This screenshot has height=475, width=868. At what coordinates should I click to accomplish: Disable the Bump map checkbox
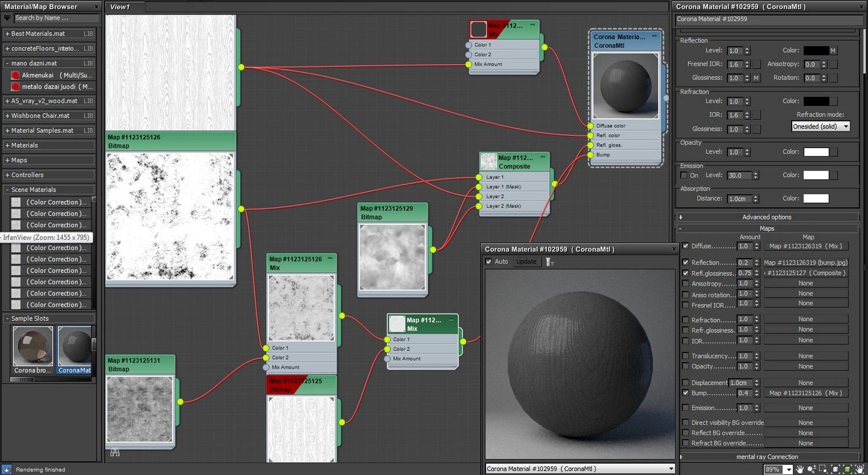686,393
